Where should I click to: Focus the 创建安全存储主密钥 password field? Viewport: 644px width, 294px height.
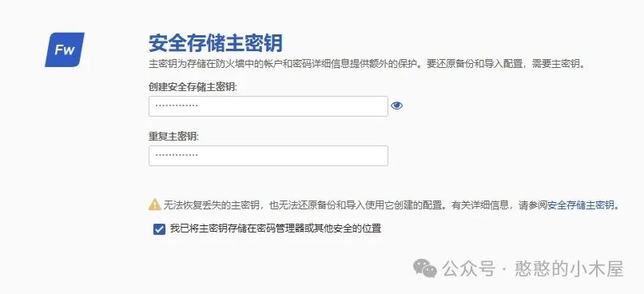pos(268,106)
